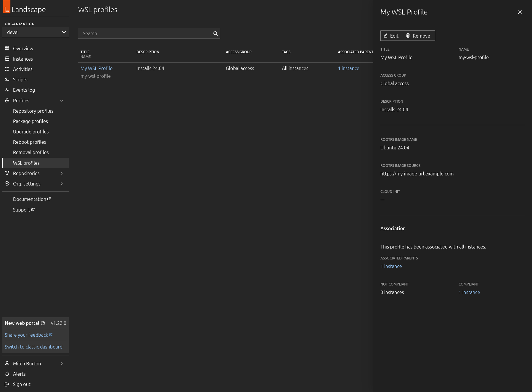Image resolution: width=532 pixels, height=392 pixels.
Task: Click the v1.22.0 version label
Action: click(x=59, y=323)
